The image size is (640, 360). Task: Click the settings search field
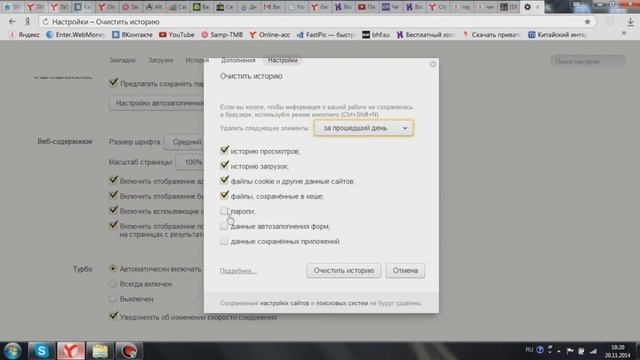(588, 61)
